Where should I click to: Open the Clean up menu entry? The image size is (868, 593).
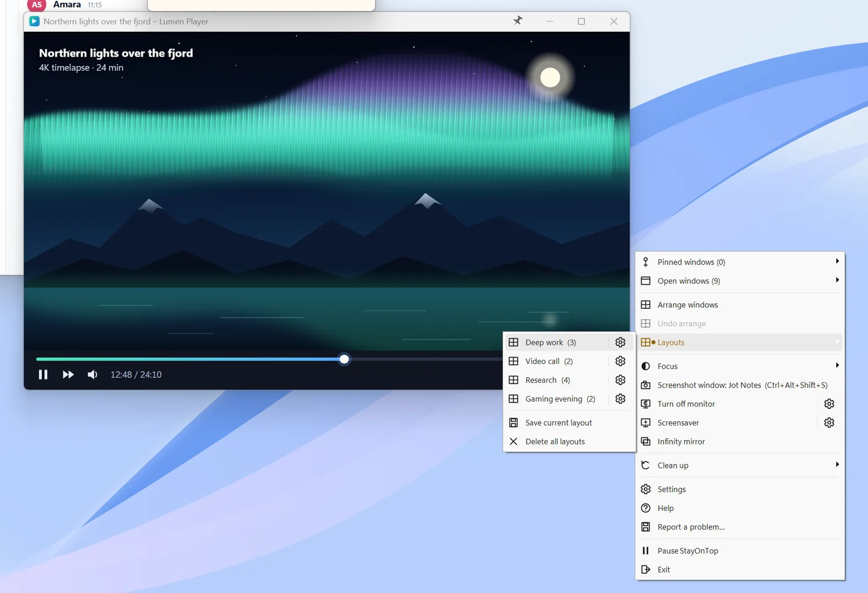[740, 465]
